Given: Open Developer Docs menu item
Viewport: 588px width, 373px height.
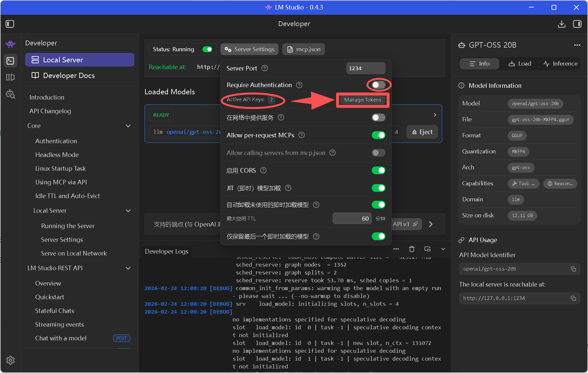Looking at the screenshot, I should point(80,75).
